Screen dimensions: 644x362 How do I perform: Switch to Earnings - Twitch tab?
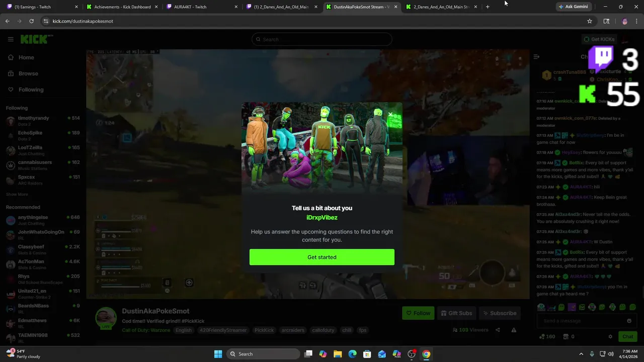(42, 7)
